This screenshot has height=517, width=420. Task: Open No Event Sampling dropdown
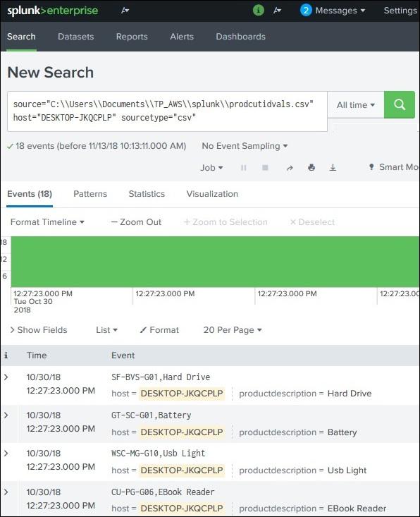245,146
